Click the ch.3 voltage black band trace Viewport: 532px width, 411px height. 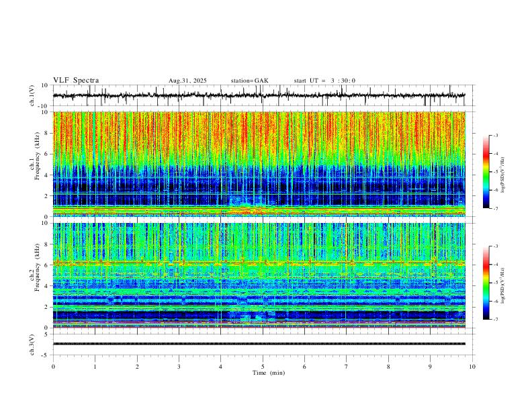tap(259, 344)
